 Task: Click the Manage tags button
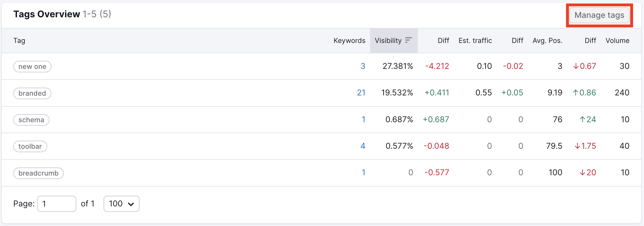coord(599,15)
